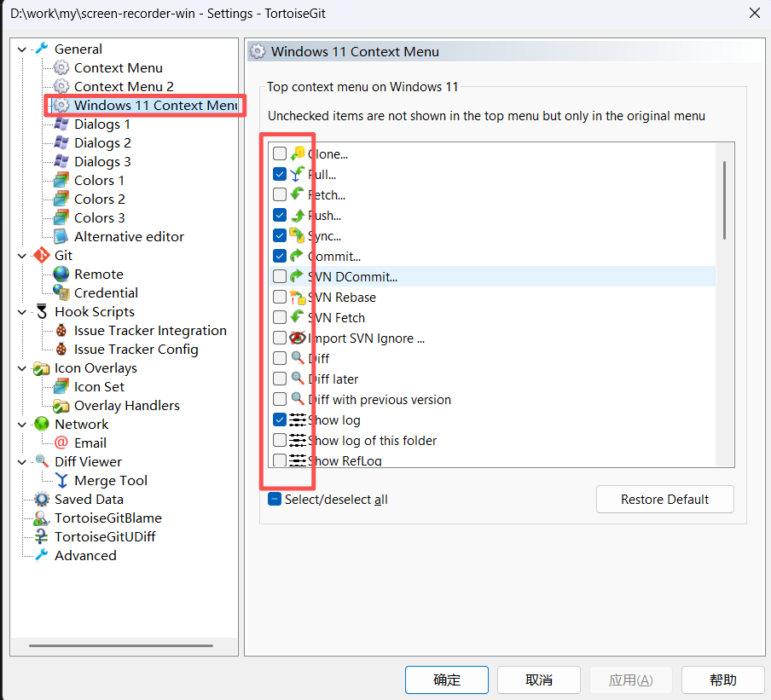Click the TortoiseGitBlame icon
This screenshot has height=700, width=771.
click(42, 518)
